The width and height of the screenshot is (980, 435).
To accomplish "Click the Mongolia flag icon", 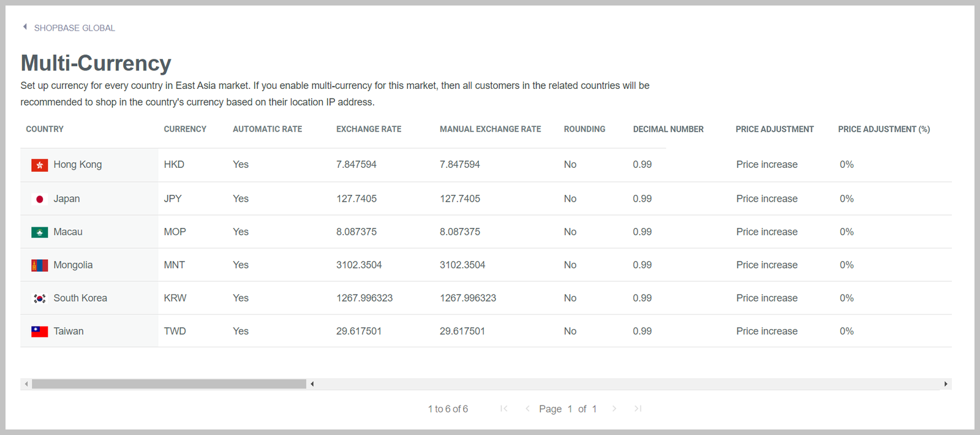I will [40, 265].
